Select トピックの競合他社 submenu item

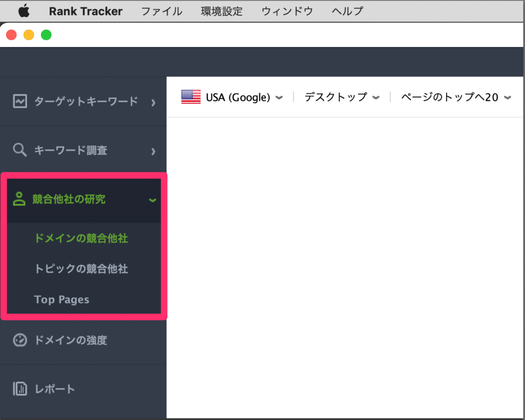81,269
